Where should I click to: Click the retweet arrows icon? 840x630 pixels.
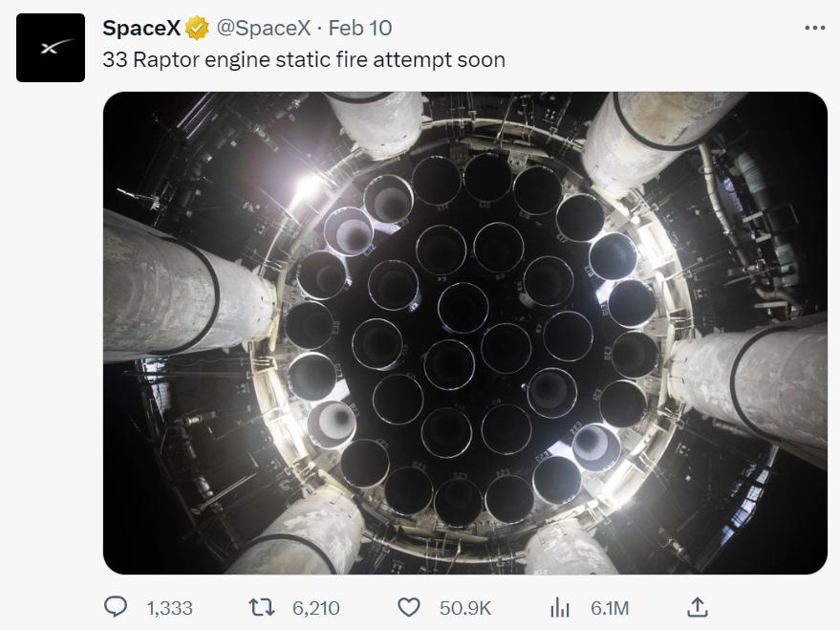[x=262, y=607]
